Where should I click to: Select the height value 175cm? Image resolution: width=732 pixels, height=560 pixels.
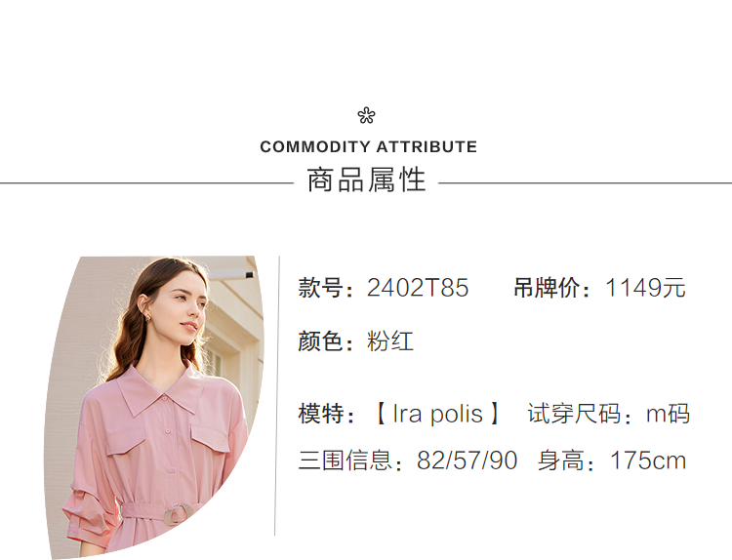tap(648, 460)
